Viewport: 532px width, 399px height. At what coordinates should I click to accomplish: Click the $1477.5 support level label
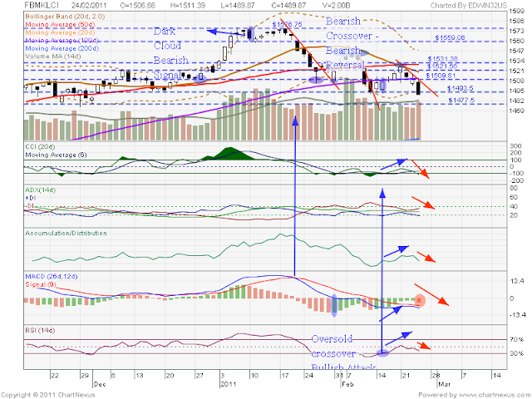[x=461, y=101]
